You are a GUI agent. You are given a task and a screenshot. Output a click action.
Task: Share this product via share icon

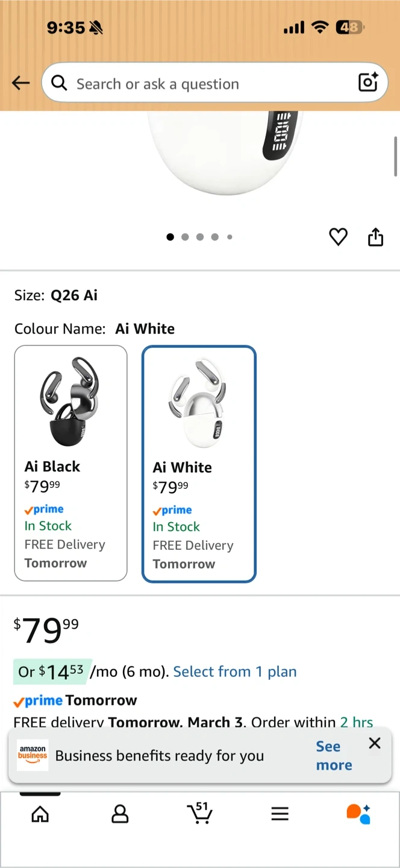click(375, 237)
